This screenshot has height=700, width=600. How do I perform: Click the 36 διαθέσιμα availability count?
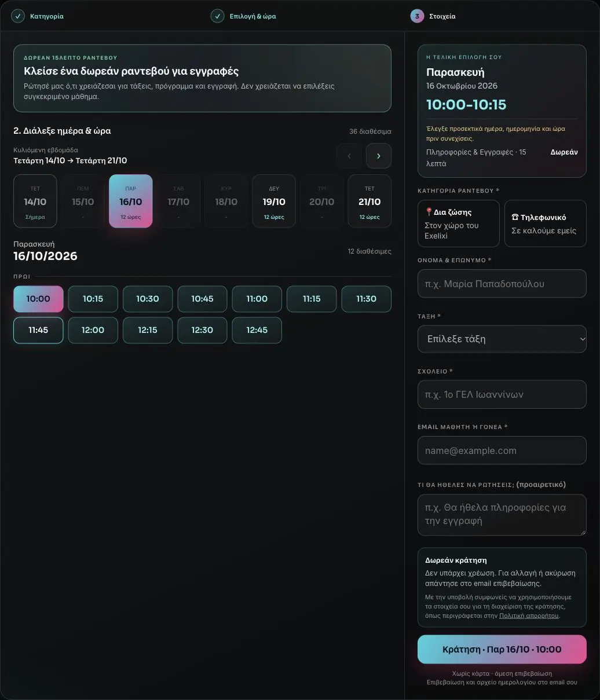click(370, 131)
